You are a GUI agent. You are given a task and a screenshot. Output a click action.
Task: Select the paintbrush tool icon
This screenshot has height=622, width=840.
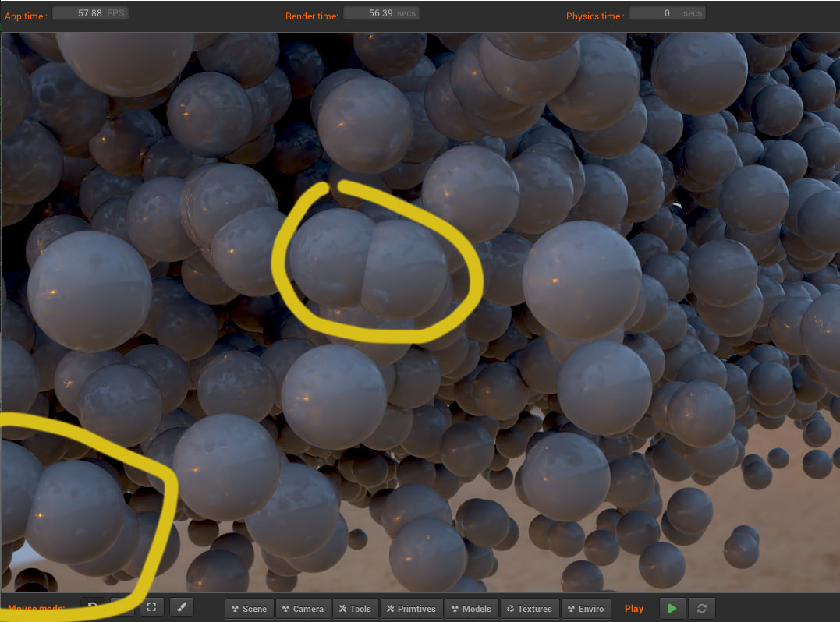click(181, 606)
